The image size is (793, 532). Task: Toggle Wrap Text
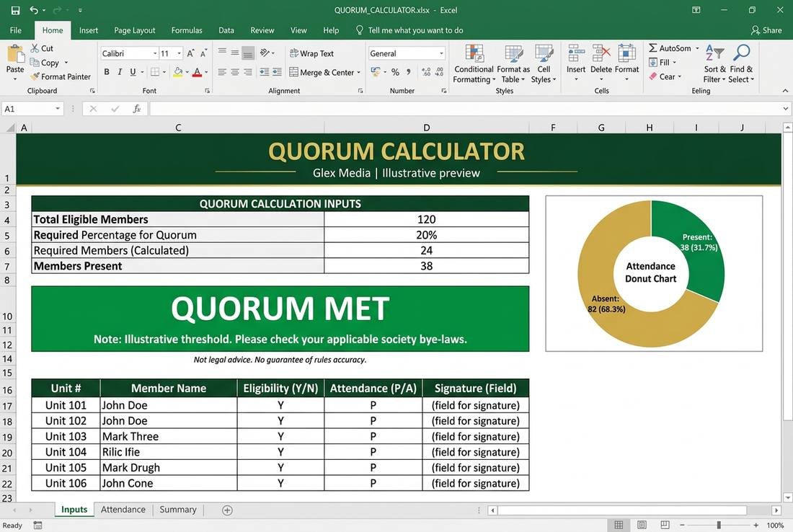point(311,53)
